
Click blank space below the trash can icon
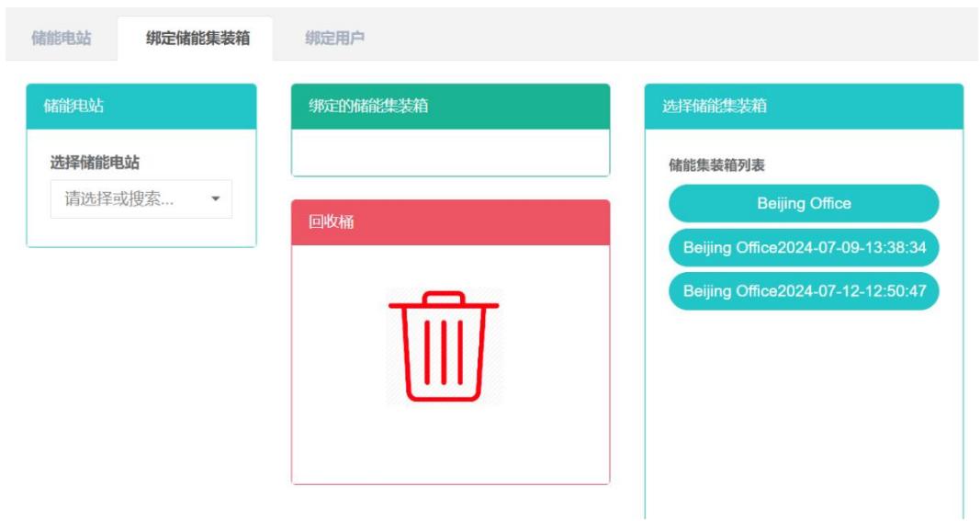point(450,446)
